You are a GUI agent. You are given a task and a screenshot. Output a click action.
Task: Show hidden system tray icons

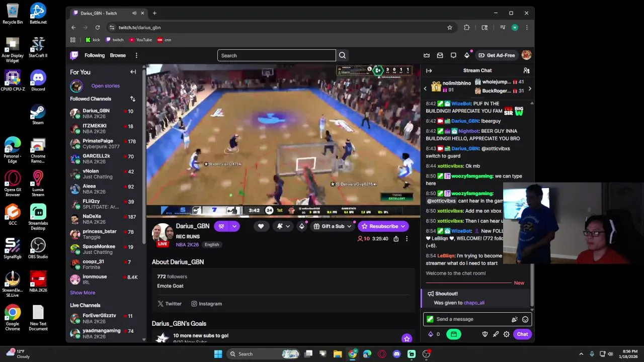click(x=581, y=354)
